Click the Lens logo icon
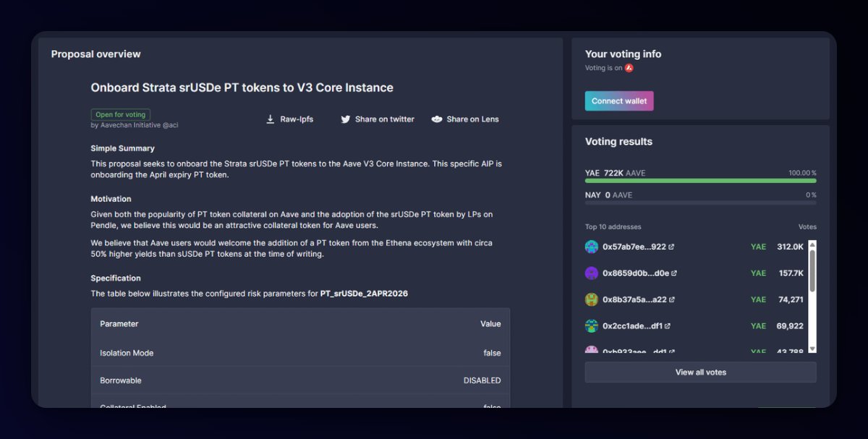The image size is (868, 439). coord(437,119)
